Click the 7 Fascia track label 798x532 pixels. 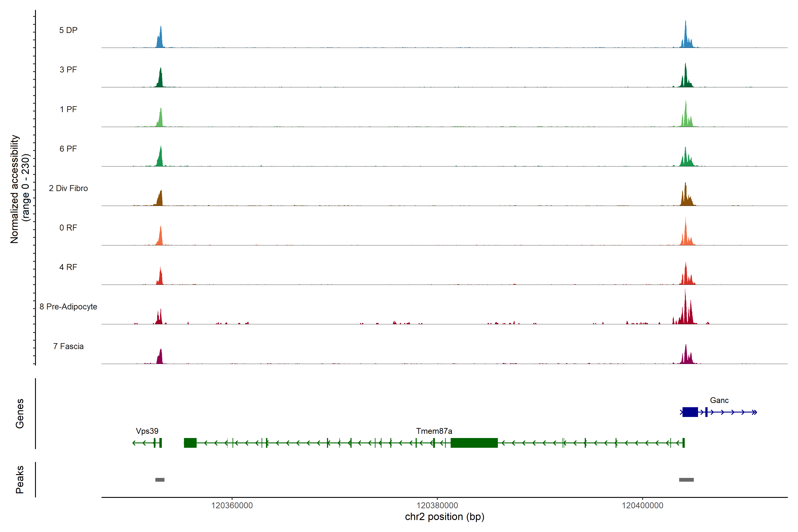coord(68,346)
